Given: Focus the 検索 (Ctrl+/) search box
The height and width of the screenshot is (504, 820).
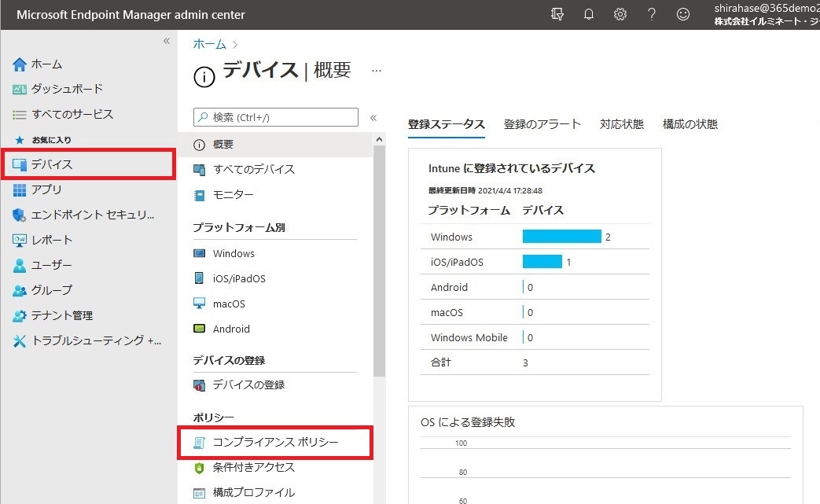Looking at the screenshot, I should (276, 118).
